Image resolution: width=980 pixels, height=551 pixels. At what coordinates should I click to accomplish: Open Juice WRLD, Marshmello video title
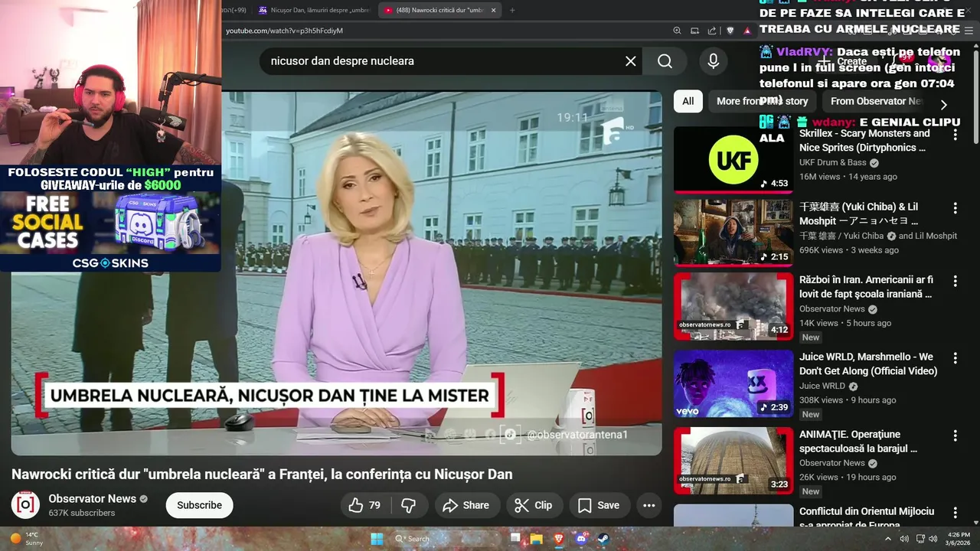(868, 364)
